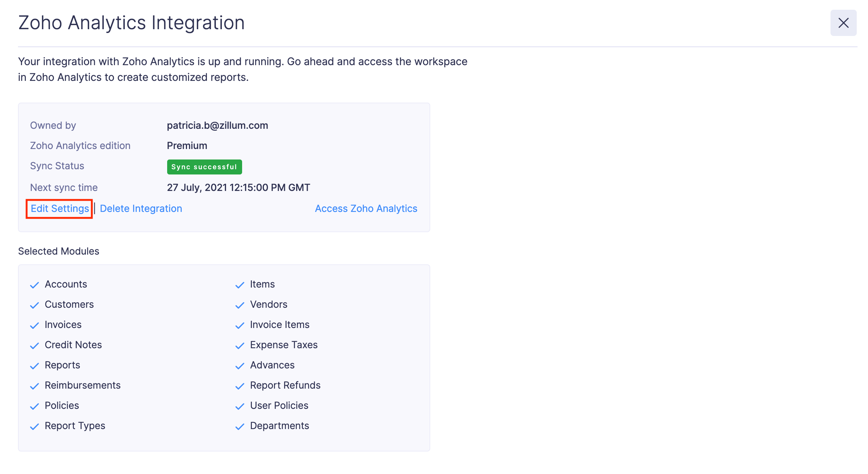
Task: Click the next sync time value
Action: coord(238,188)
